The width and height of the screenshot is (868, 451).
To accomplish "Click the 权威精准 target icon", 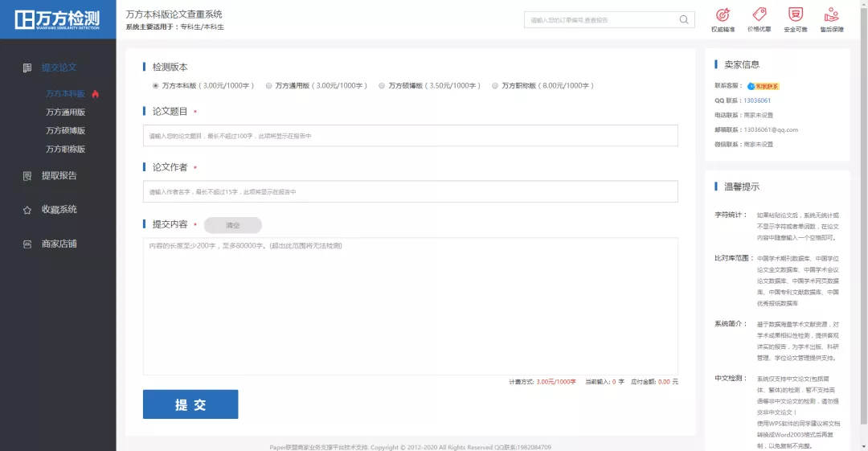I will tap(723, 14).
